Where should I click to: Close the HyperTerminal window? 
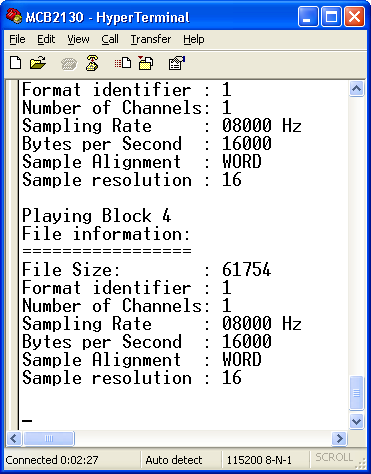click(354, 17)
